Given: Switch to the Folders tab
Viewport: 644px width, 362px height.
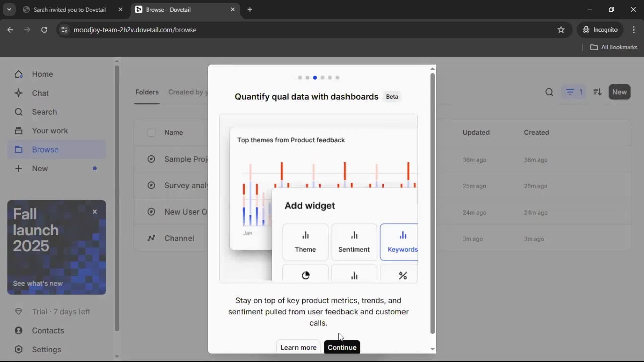Looking at the screenshot, I should 147,92.
